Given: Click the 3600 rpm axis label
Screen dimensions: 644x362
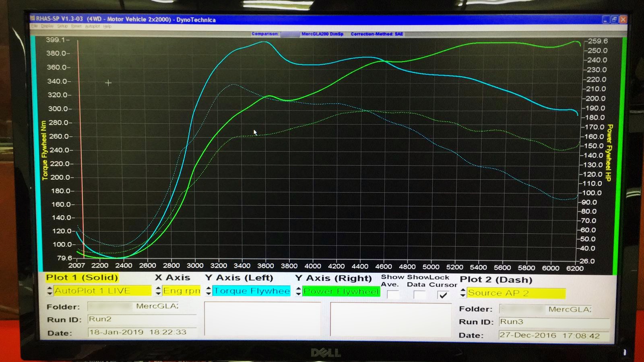Looking at the screenshot, I should point(266,266).
